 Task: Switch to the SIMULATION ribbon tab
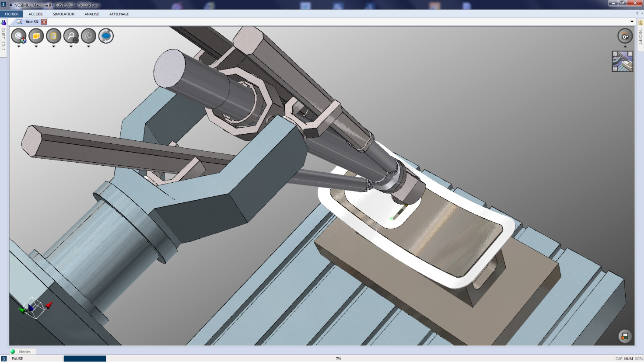coord(64,14)
